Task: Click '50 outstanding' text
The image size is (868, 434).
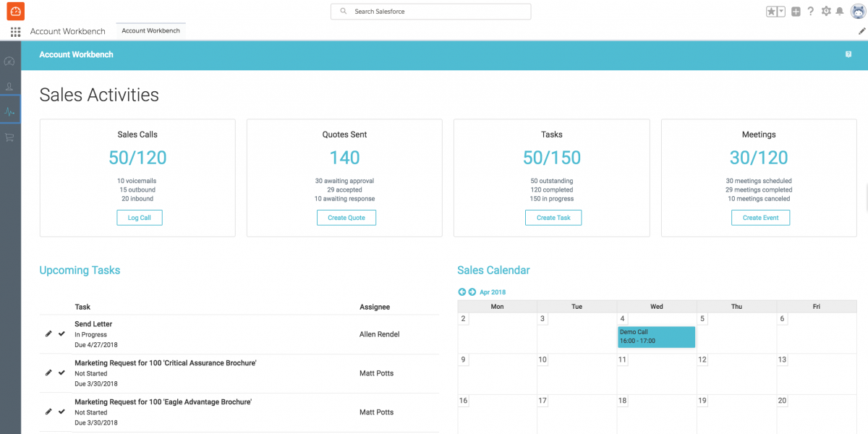Action: tap(552, 181)
